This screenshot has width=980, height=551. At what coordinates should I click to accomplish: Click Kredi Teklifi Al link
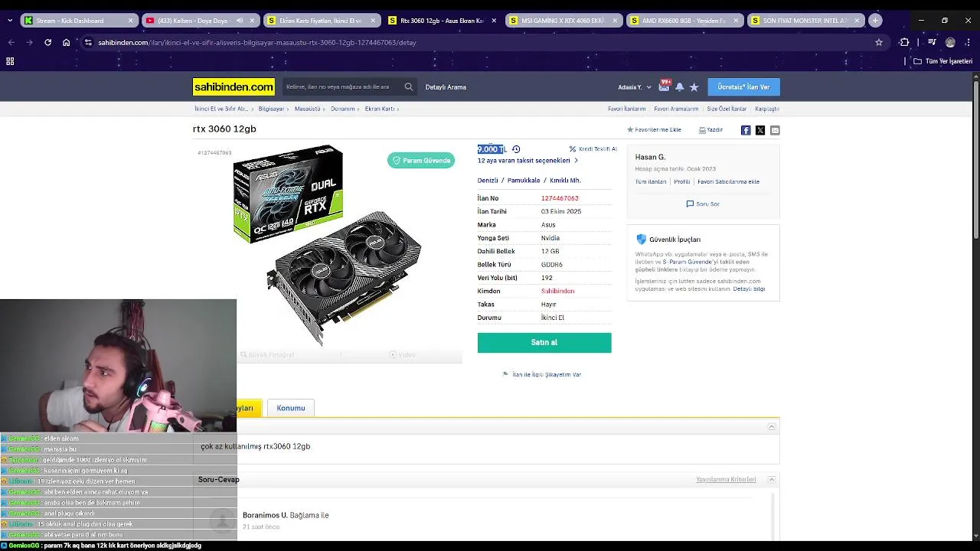[593, 149]
